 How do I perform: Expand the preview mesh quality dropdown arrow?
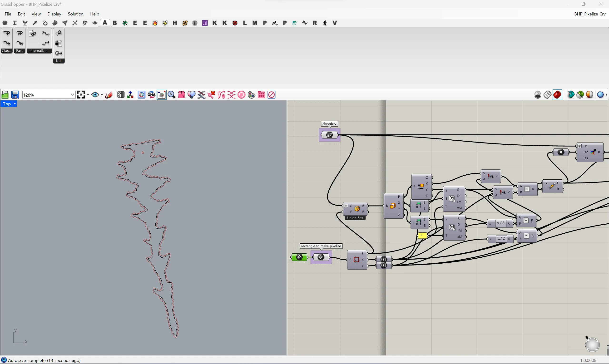(x=607, y=95)
